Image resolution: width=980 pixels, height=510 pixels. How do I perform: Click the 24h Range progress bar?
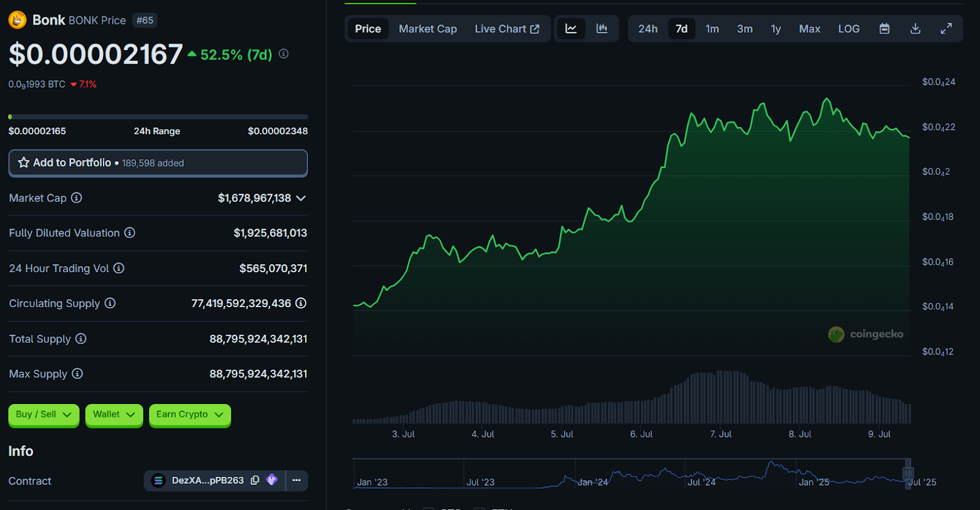click(158, 116)
